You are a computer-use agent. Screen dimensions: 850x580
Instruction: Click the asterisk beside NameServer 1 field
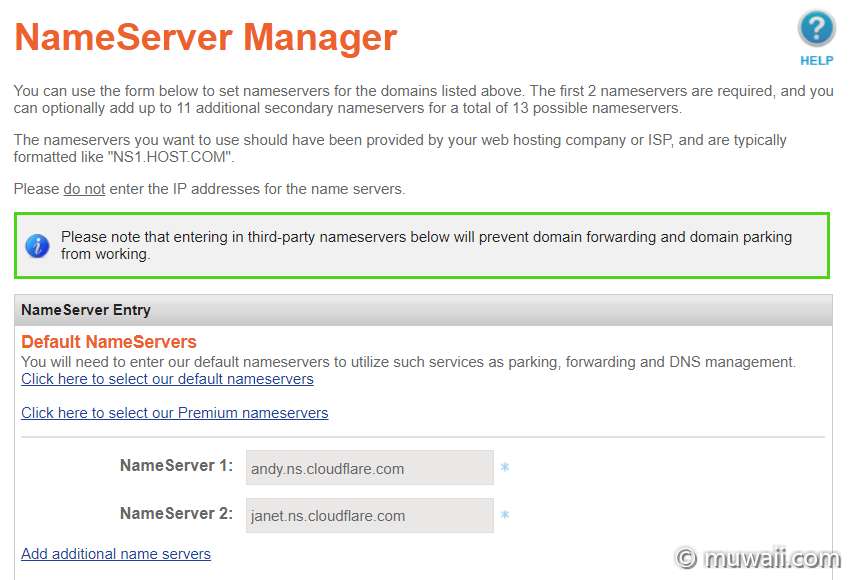(x=505, y=467)
